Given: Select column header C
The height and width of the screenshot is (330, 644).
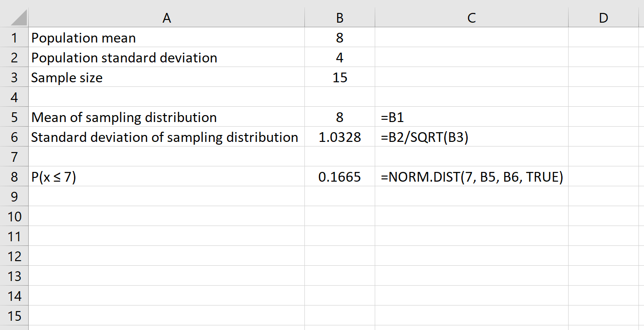Looking at the screenshot, I should (471, 18).
